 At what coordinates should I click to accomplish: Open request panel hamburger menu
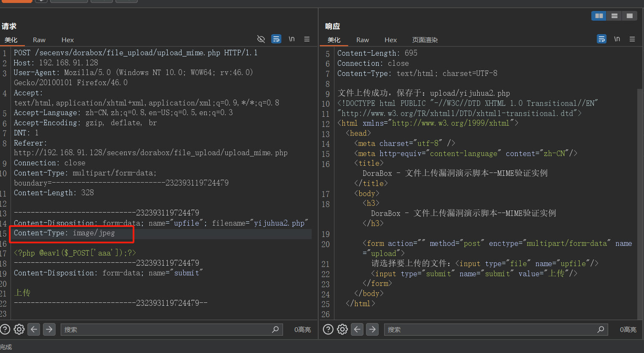[307, 39]
